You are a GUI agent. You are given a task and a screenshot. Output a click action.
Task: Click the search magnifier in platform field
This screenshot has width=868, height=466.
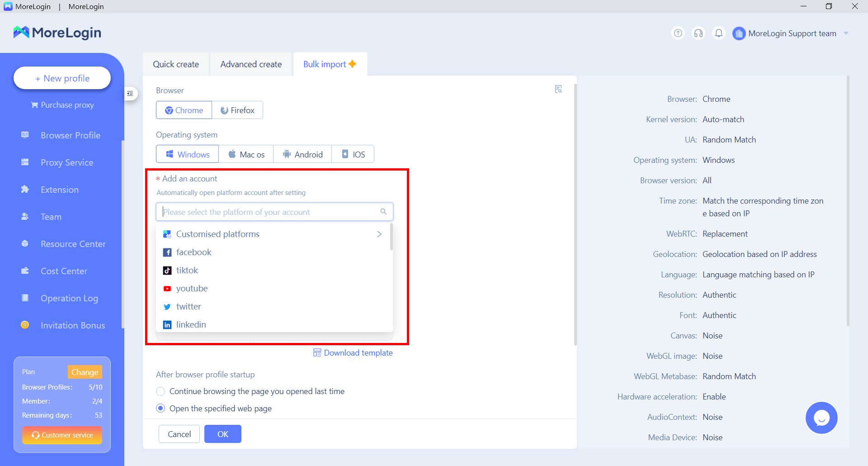tap(383, 212)
